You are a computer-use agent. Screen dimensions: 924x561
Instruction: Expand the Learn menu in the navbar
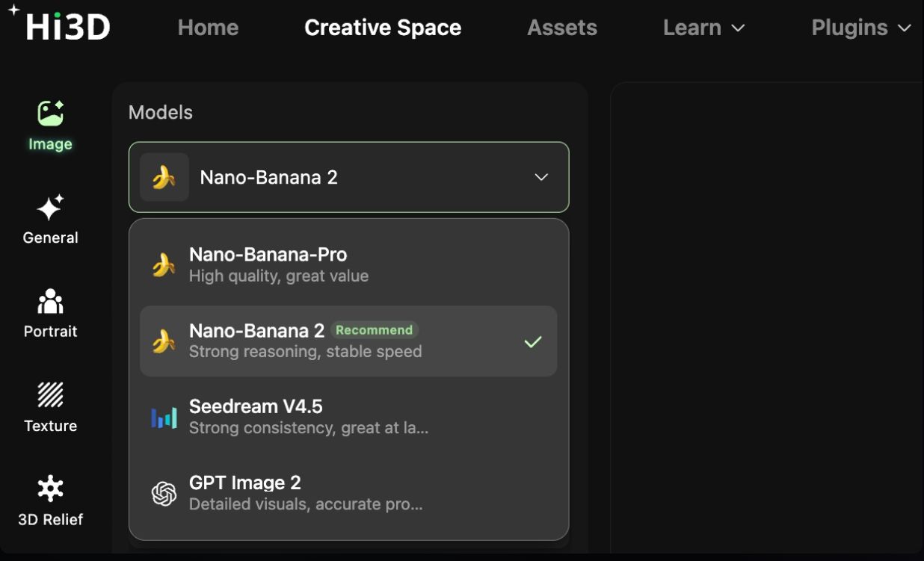(704, 28)
